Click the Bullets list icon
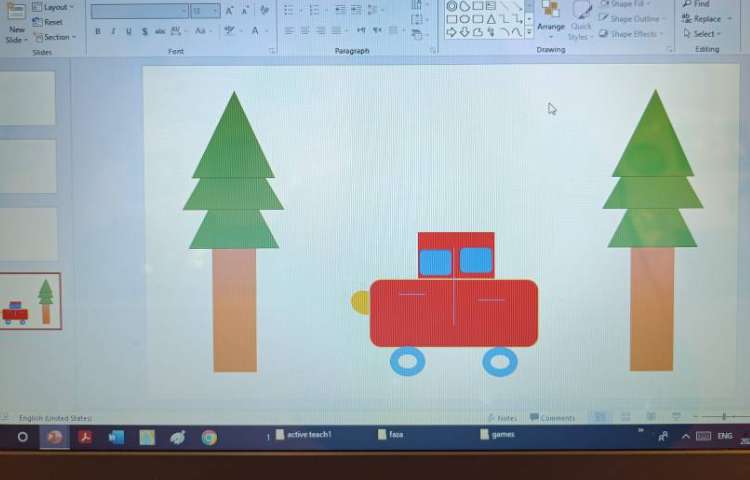 [288, 10]
